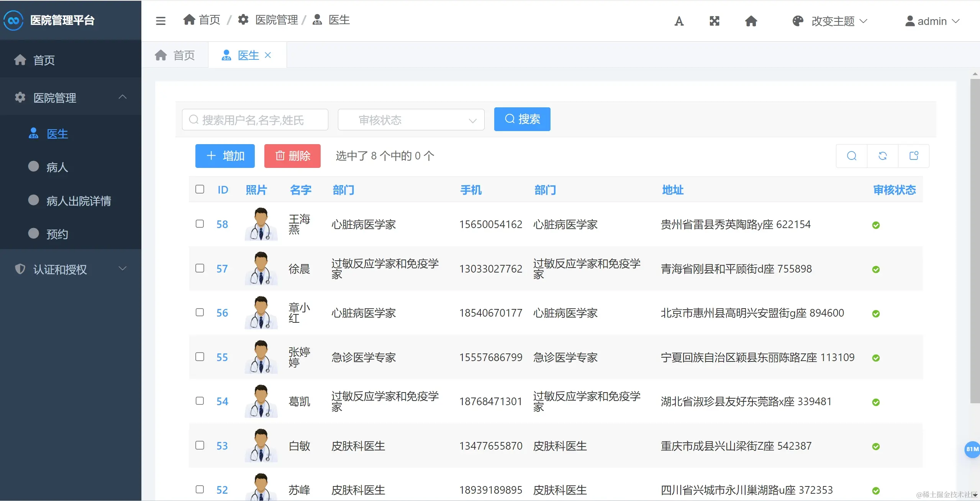Screen dimensions: 980x501
Task: Close the 医生 tab with X
Action: [x=268, y=55]
